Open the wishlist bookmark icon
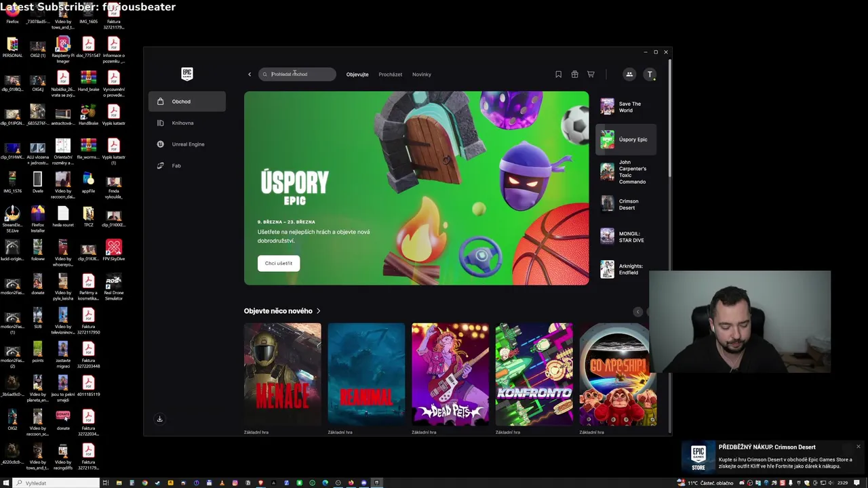 point(558,75)
